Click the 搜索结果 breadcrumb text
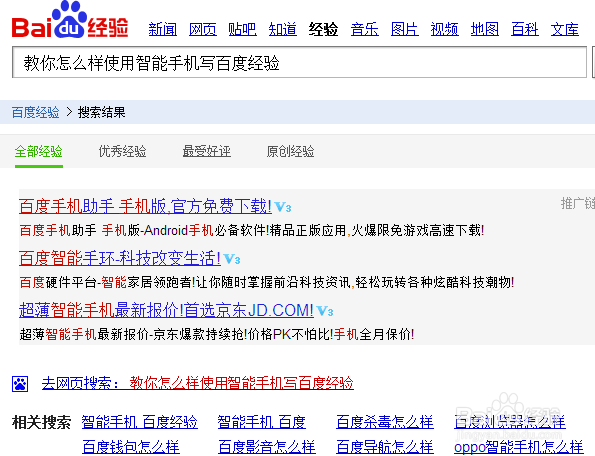 (x=101, y=112)
